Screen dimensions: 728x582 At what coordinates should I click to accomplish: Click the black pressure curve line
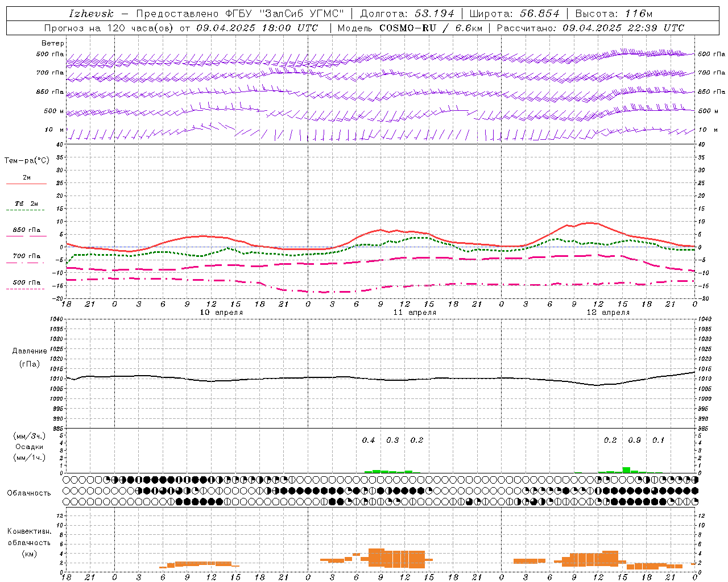[380, 379]
